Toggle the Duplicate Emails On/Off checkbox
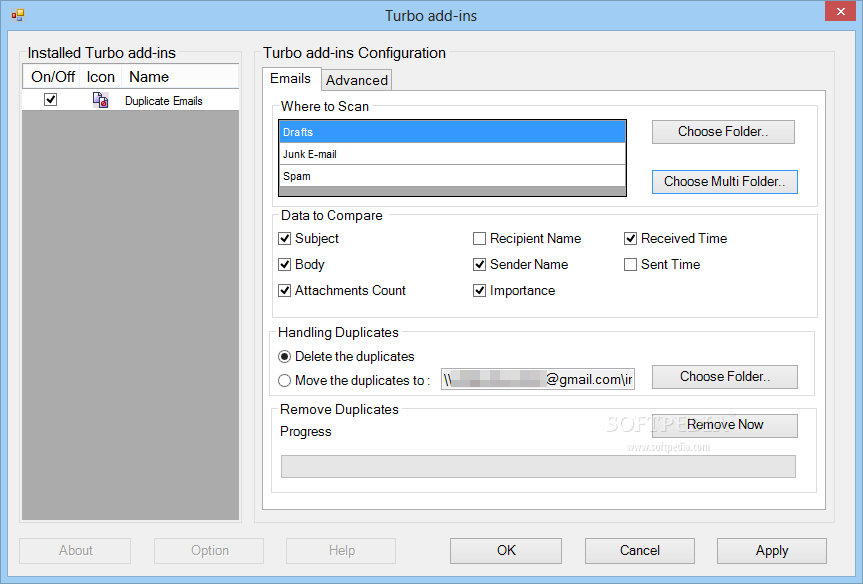The width and height of the screenshot is (863, 584). [51, 100]
